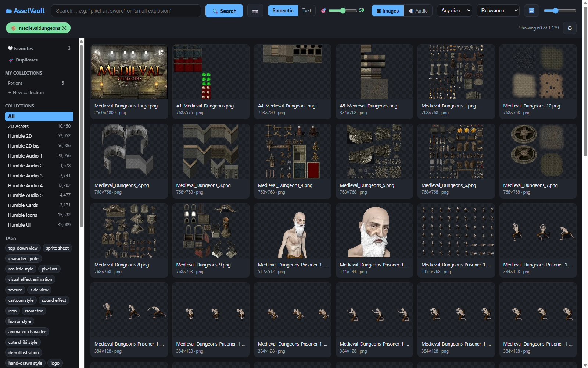The width and height of the screenshot is (588, 368).
Task: Filter by the cute chibi style tag
Action: pyautogui.click(x=23, y=342)
